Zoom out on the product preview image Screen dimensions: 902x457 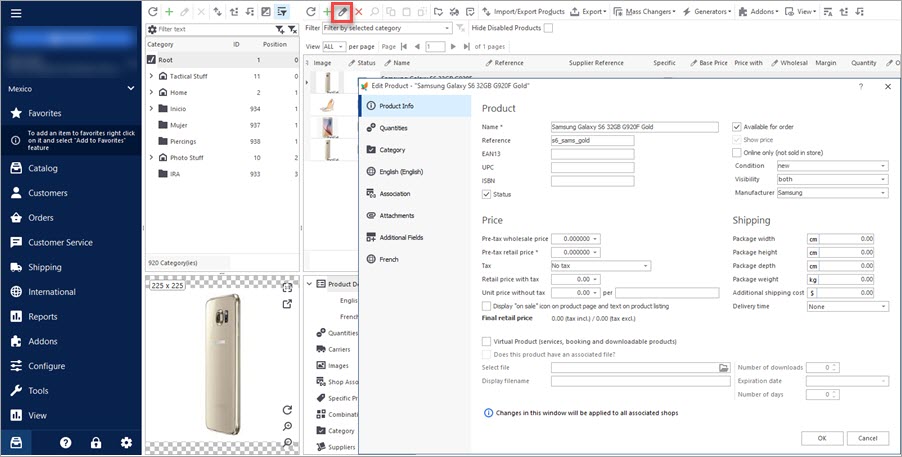[x=287, y=442]
